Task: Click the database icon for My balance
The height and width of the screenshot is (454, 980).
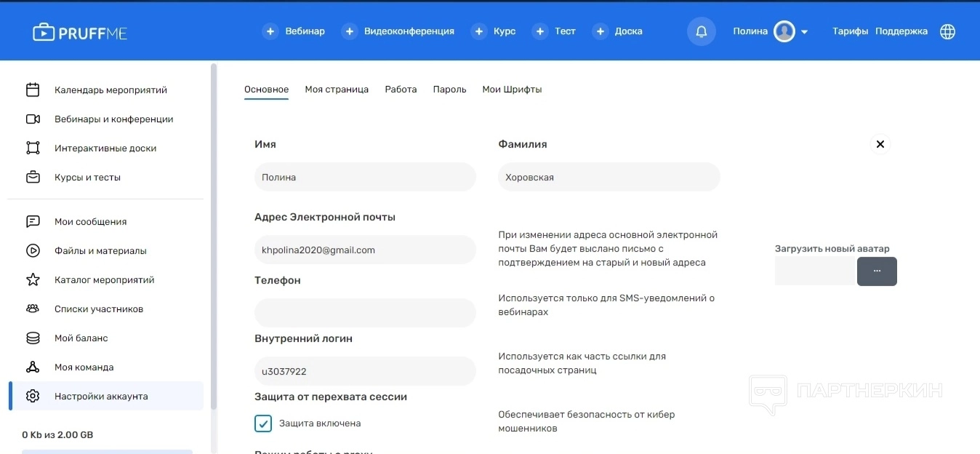Action: coord(33,338)
